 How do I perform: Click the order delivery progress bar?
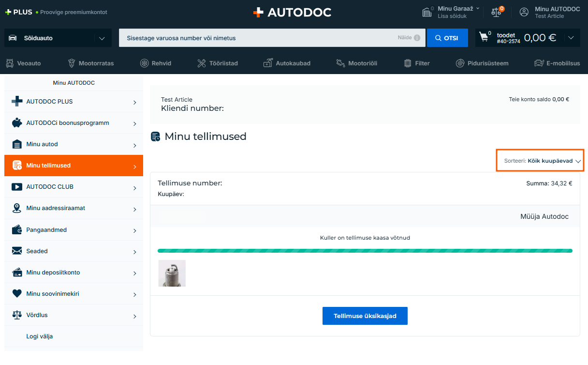click(x=365, y=251)
